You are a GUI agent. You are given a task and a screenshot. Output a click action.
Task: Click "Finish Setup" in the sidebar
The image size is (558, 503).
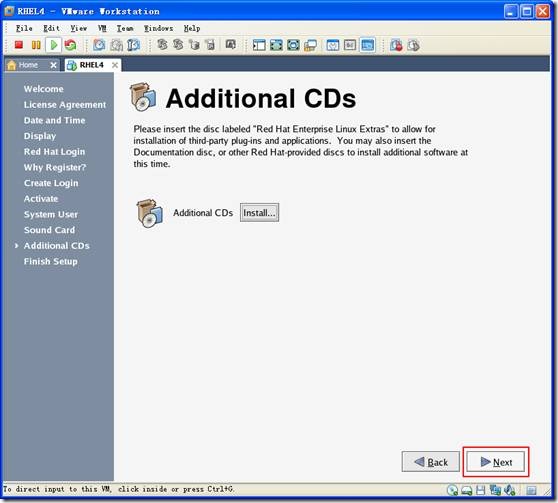click(51, 261)
